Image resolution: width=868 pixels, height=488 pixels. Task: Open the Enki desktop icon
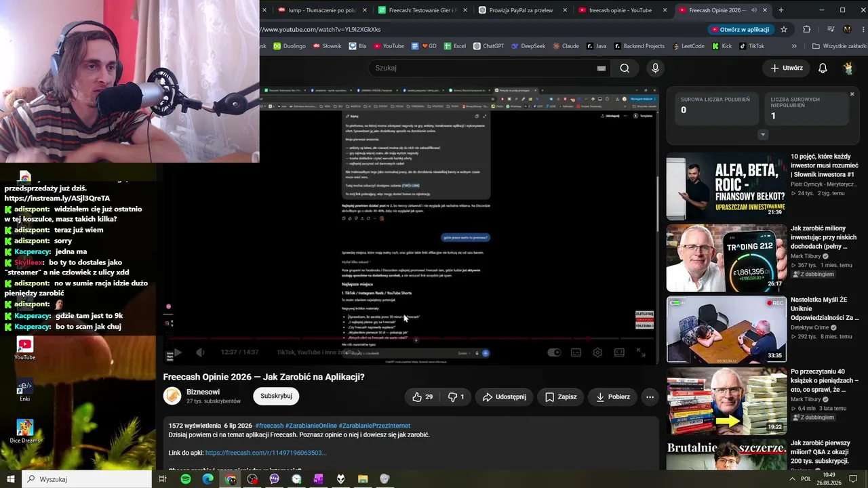[x=24, y=390]
